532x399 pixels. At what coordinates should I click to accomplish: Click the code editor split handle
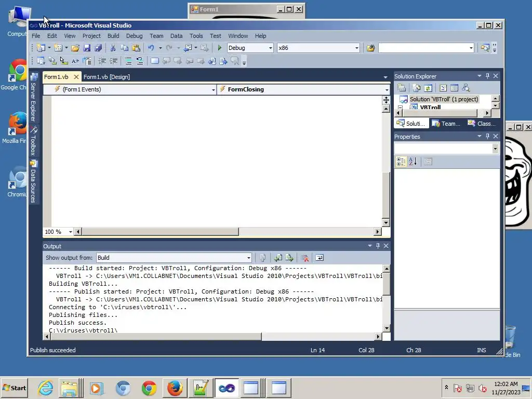click(386, 100)
